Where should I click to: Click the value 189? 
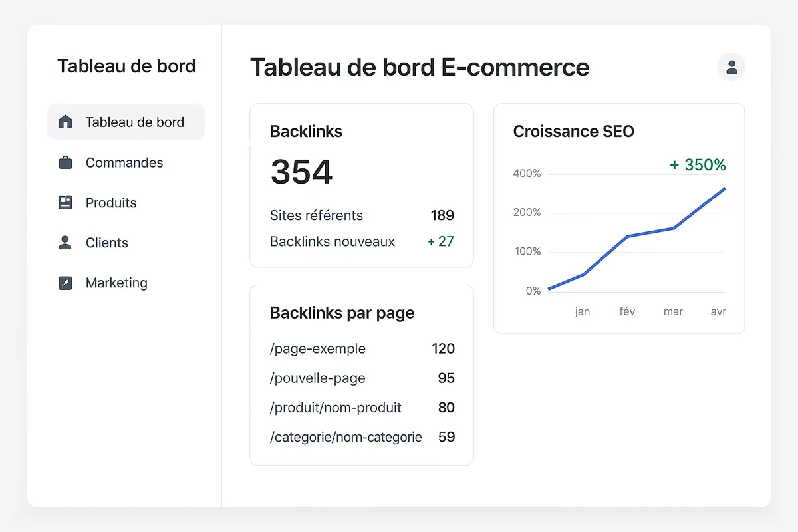[442, 215]
